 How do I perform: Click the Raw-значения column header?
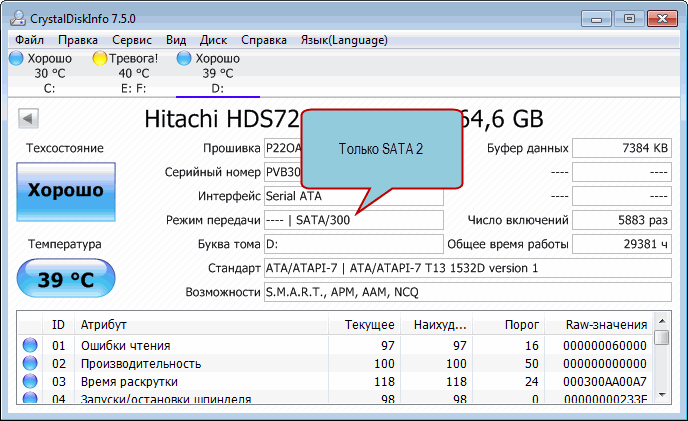[x=599, y=325]
